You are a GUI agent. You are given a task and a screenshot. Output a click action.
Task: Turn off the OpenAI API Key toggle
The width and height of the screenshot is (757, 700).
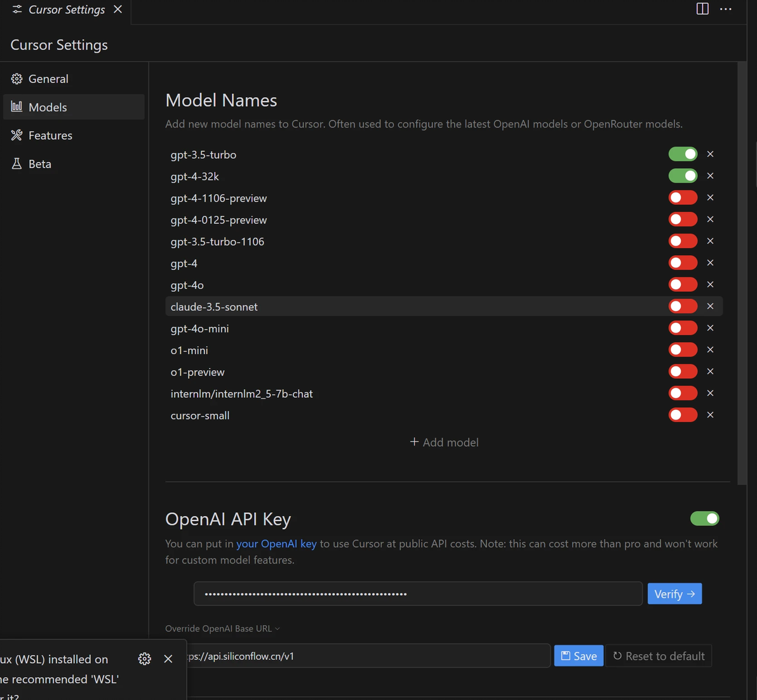(704, 518)
